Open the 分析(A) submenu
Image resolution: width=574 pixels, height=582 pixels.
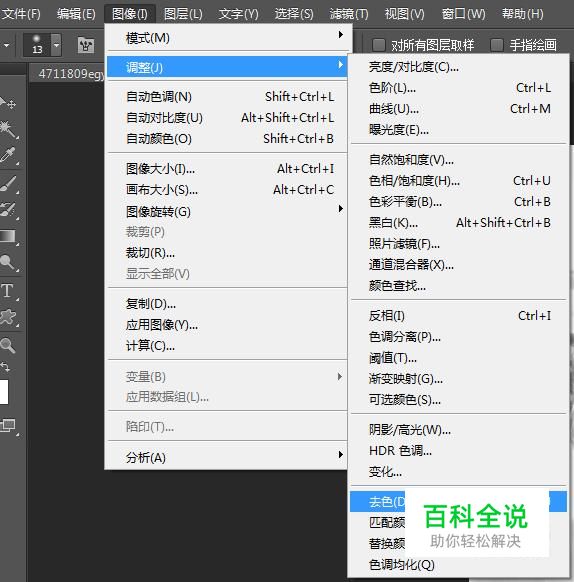point(227,457)
